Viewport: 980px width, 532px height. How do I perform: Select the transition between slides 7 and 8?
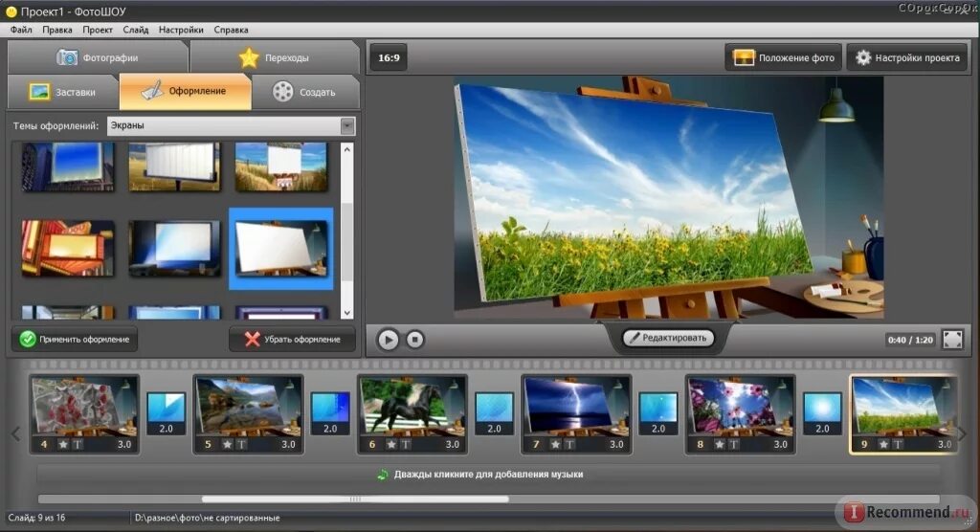point(658,413)
